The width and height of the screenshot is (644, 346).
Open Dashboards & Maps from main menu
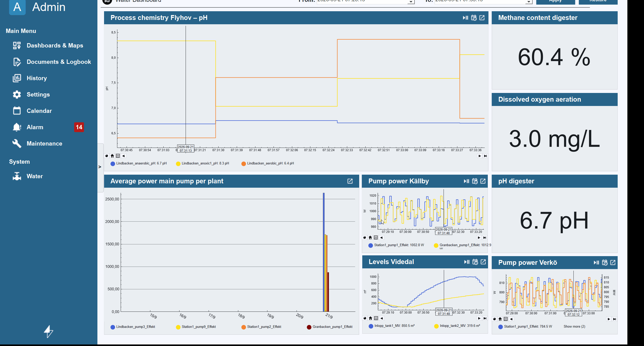(x=48, y=45)
